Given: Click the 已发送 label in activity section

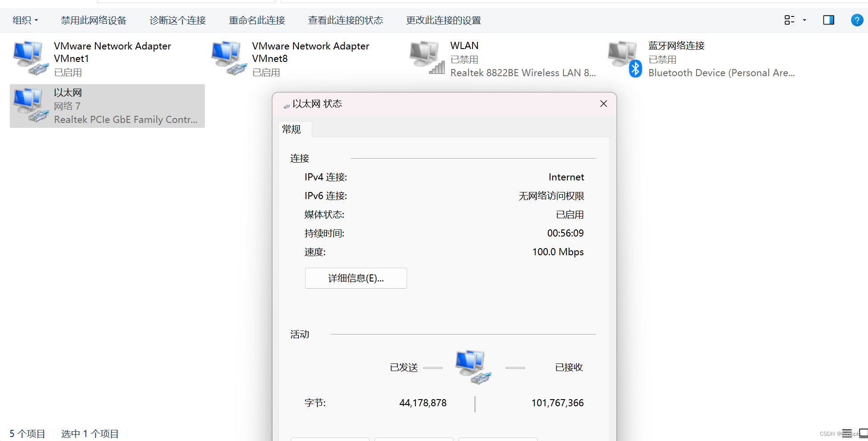Looking at the screenshot, I should tap(404, 367).
